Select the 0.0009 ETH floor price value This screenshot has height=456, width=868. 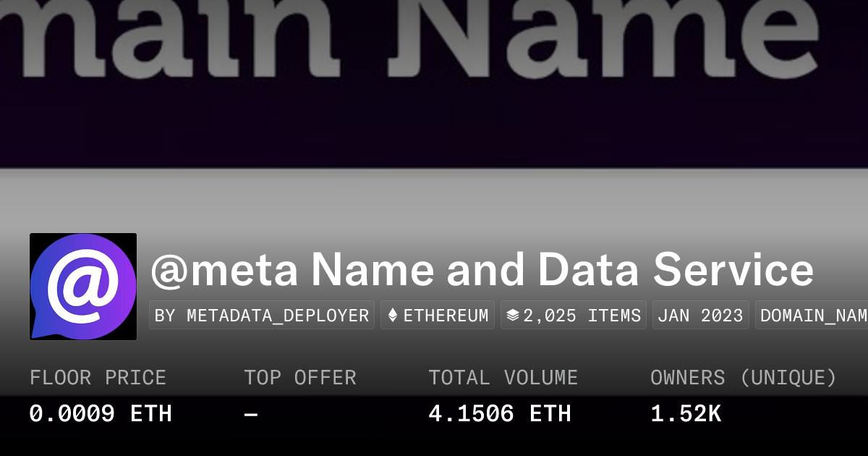(101, 414)
